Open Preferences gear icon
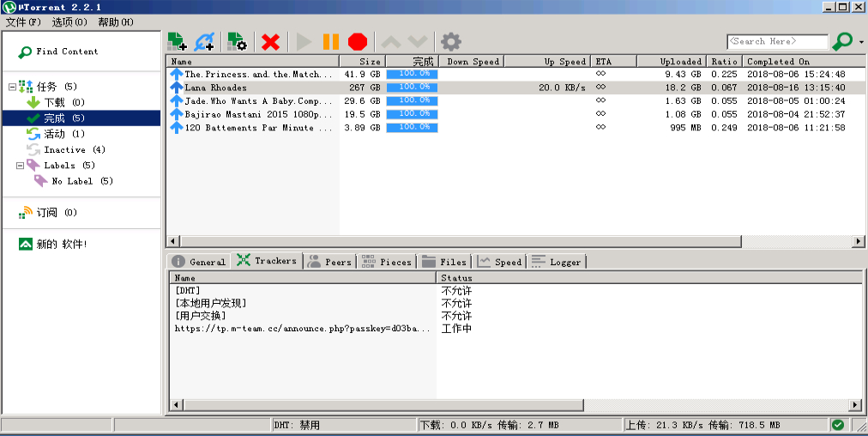Image resolution: width=868 pixels, height=436 pixels. [x=450, y=42]
